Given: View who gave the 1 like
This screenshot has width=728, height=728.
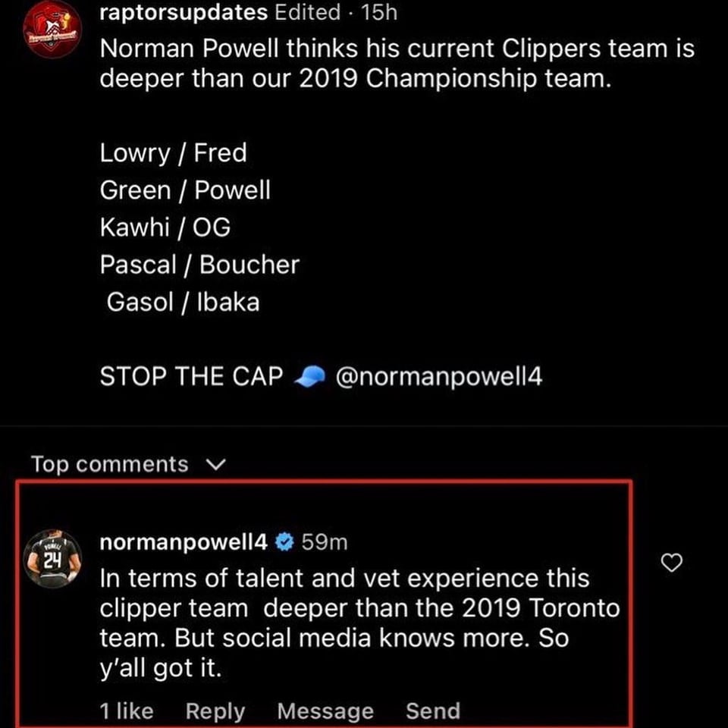Looking at the screenshot, I should [x=126, y=711].
